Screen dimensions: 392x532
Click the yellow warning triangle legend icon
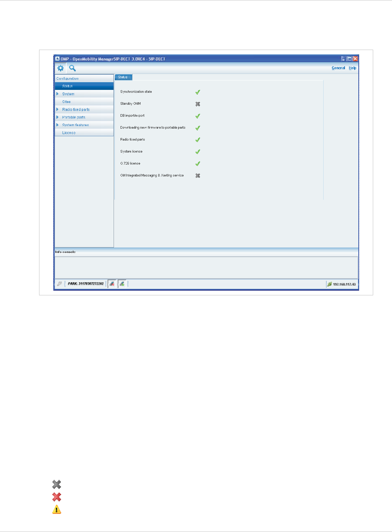pos(56,510)
